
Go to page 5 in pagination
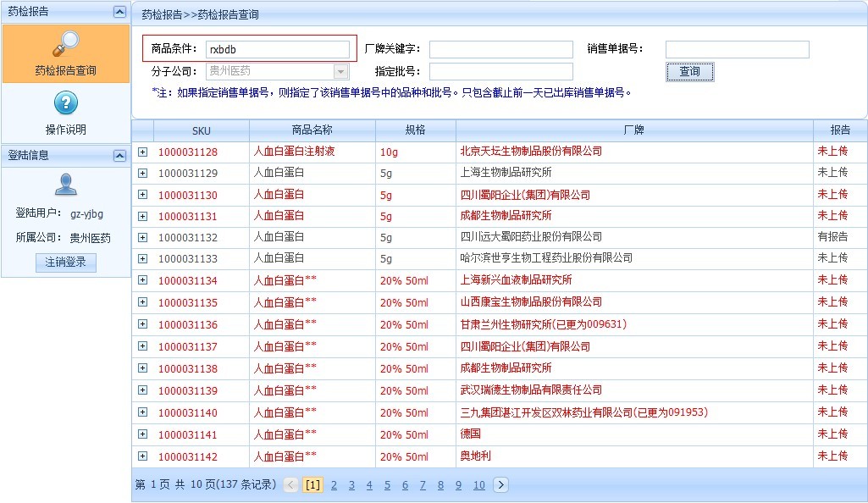pyautogui.click(x=387, y=485)
